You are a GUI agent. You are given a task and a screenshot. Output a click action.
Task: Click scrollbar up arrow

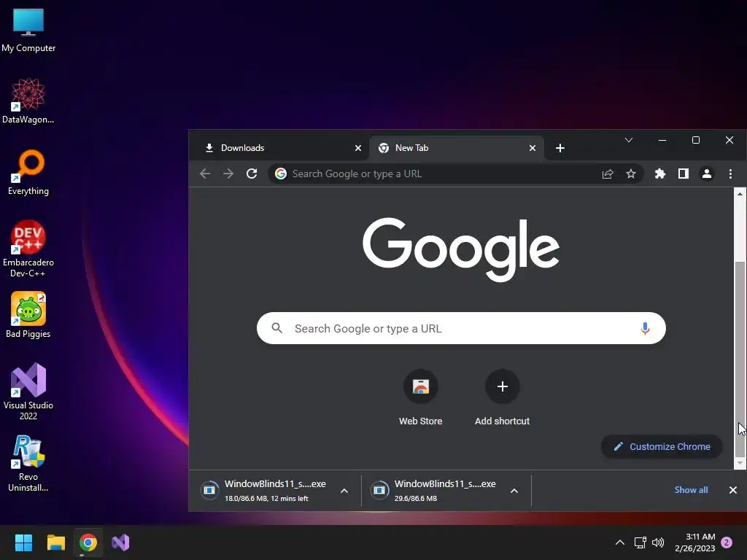(x=740, y=194)
